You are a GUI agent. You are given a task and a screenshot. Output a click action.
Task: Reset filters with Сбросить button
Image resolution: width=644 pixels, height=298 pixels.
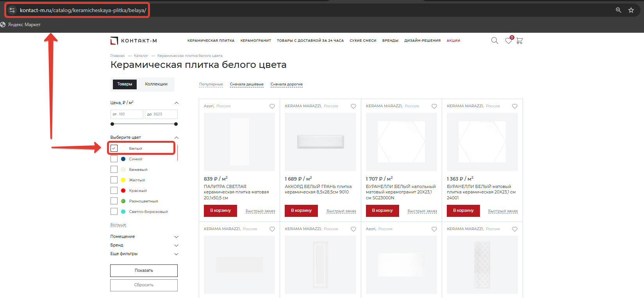point(144,285)
